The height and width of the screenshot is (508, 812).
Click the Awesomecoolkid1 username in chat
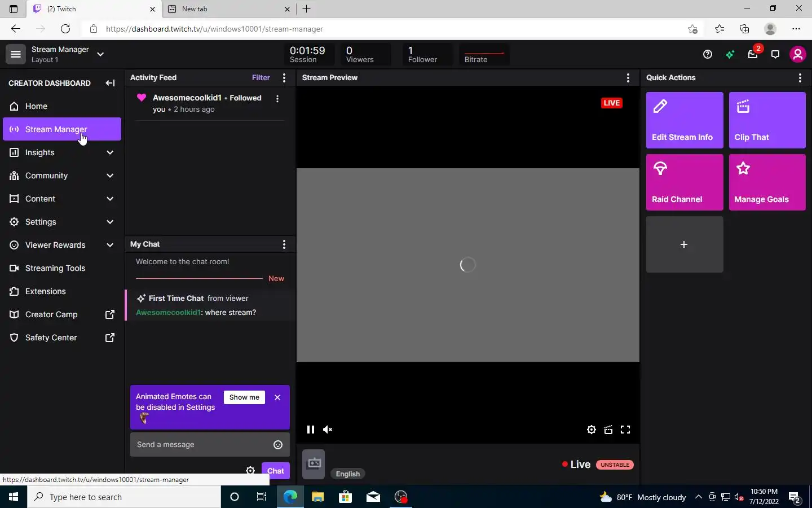(168, 312)
